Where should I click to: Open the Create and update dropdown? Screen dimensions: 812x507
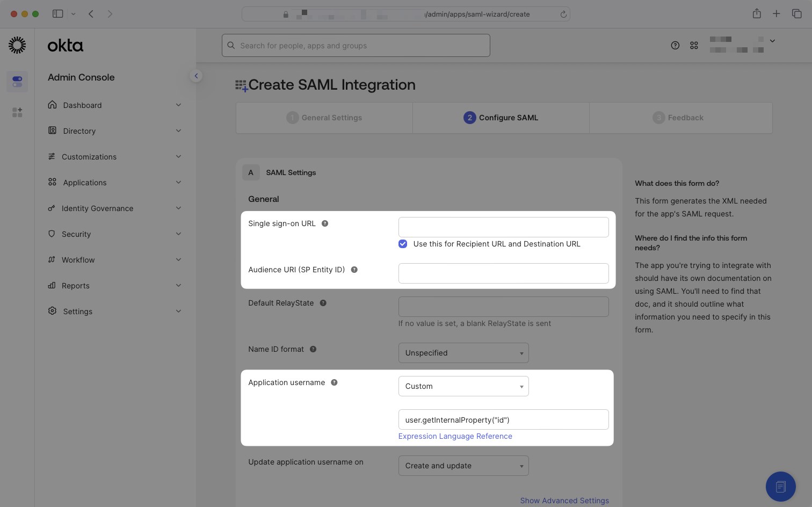[463, 466]
